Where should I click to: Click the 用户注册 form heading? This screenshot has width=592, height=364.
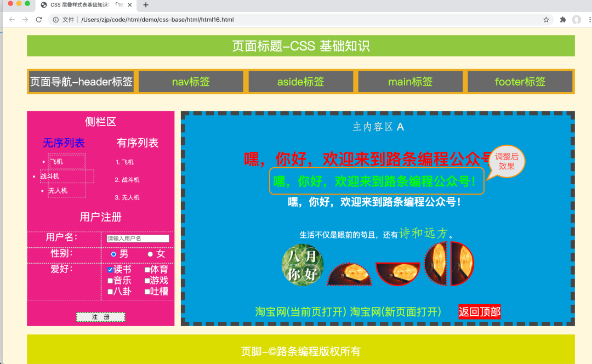coord(100,217)
